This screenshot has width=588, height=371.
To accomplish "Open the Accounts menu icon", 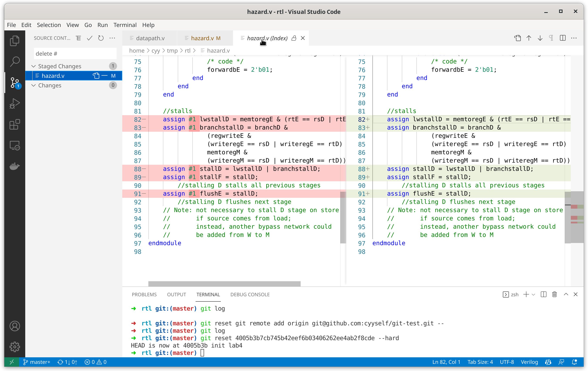I will [15, 326].
